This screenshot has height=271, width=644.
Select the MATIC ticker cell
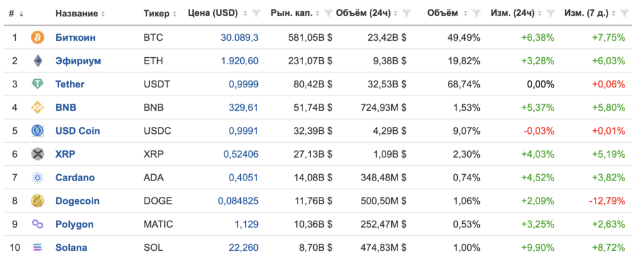(x=158, y=224)
